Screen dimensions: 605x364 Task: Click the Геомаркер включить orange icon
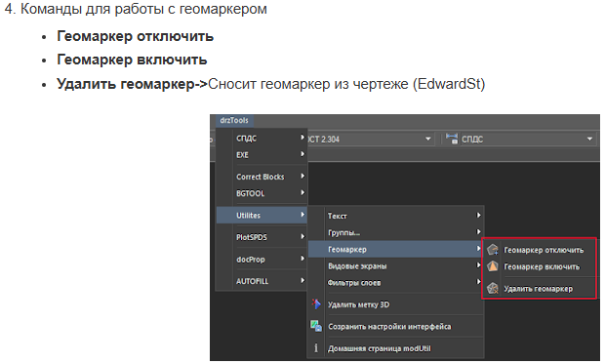(493, 266)
